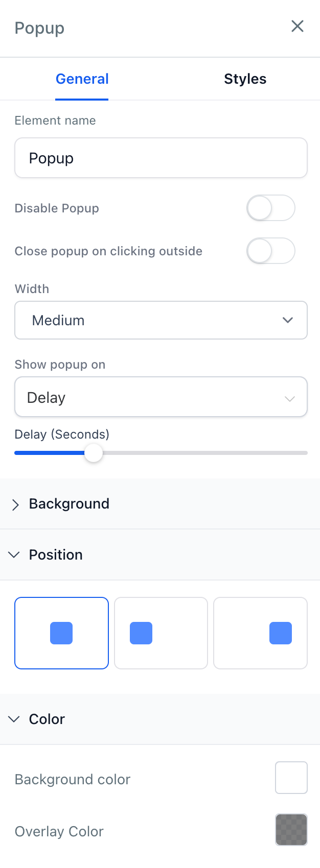Click the Background section header label

pyautogui.click(x=69, y=504)
